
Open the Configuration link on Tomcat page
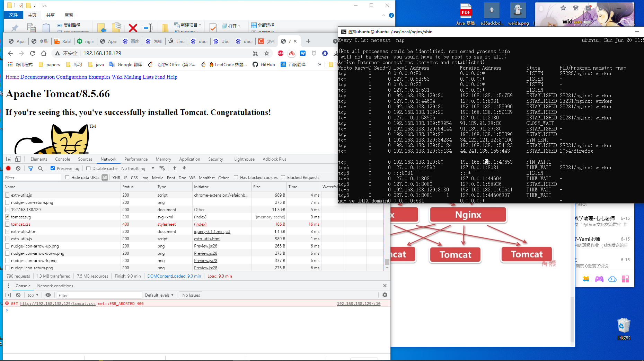pyautogui.click(x=72, y=77)
